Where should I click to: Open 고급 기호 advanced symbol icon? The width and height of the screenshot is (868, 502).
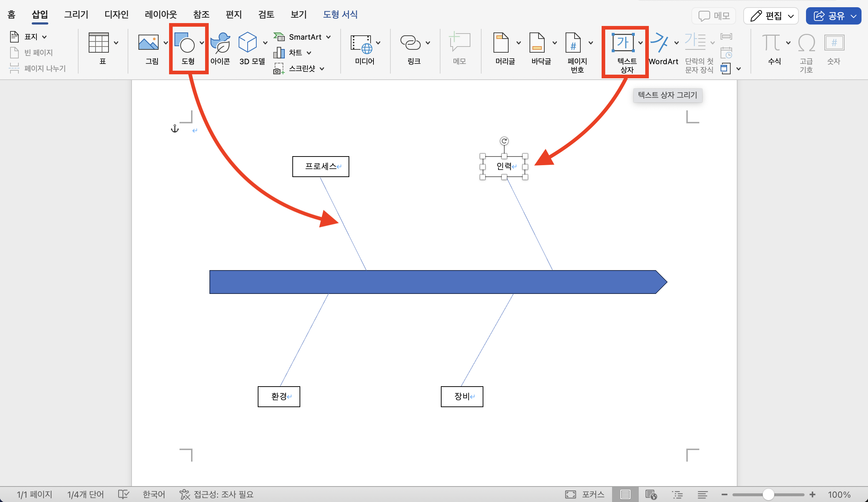806,43
